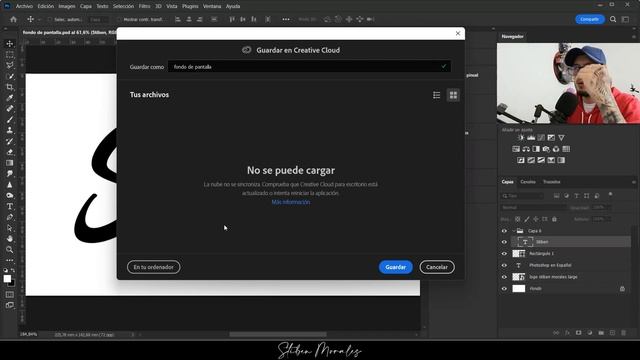The width and height of the screenshot is (640, 360).
Task: Click the Cancelar button
Action: (437, 267)
